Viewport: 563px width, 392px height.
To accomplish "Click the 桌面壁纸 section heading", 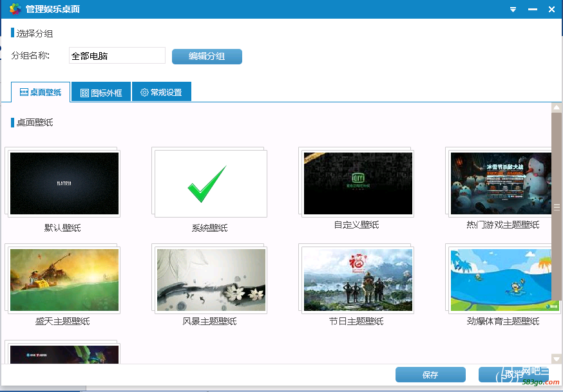I will coord(35,123).
